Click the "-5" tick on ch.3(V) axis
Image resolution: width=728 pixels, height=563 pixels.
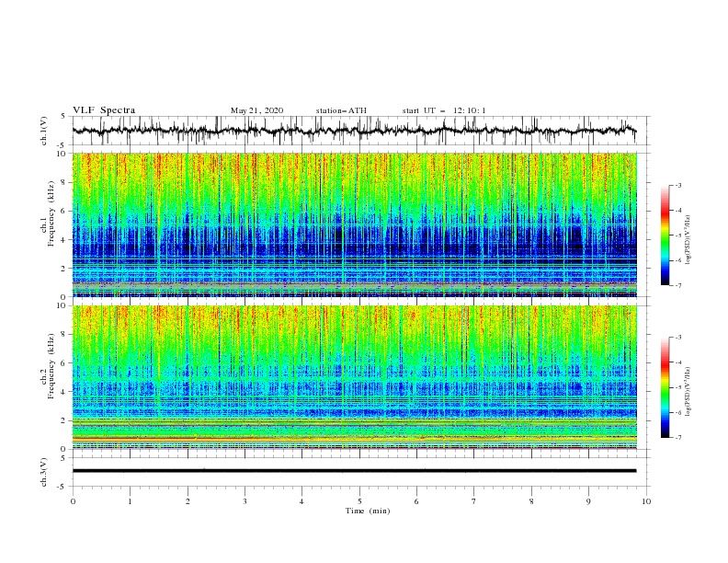pos(63,487)
